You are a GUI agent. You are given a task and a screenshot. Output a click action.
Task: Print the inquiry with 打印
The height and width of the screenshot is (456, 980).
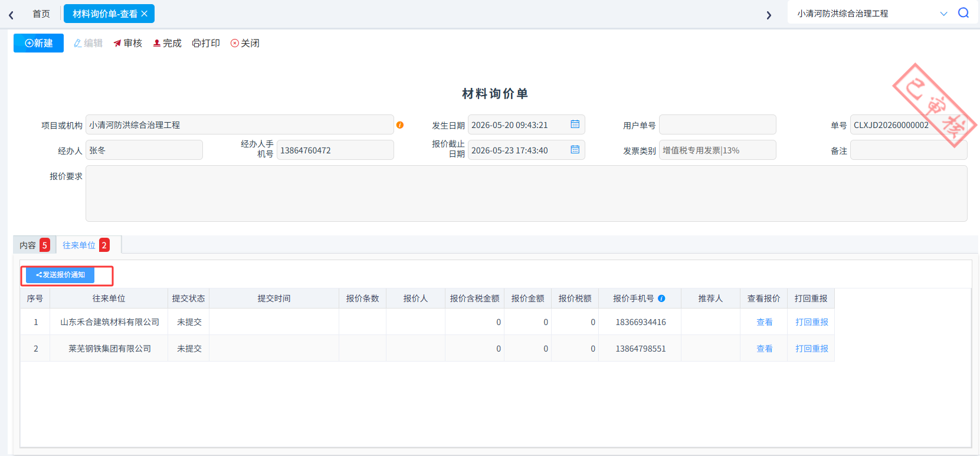206,43
